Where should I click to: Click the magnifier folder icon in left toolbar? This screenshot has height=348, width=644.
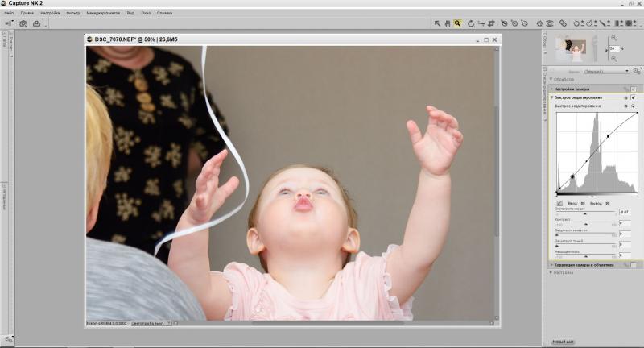pyautogui.click(x=23, y=24)
